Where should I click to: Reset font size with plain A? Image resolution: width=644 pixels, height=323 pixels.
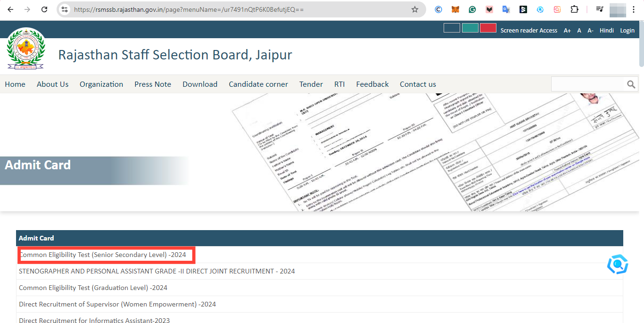tap(579, 30)
